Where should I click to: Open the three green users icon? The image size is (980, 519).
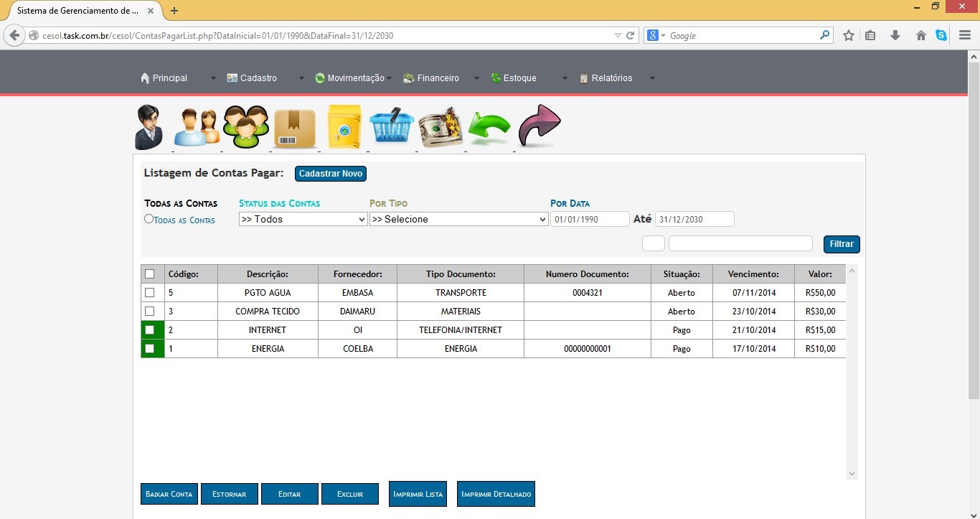point(246,127)
